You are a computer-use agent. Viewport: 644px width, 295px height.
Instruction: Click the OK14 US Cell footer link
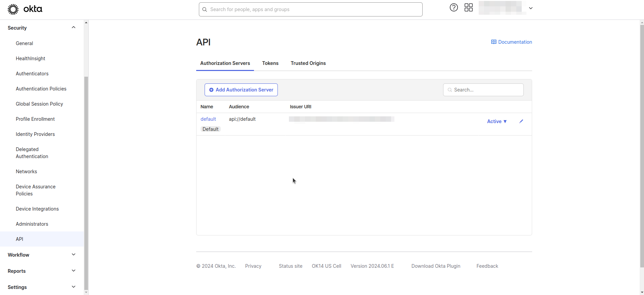(327, 266)
